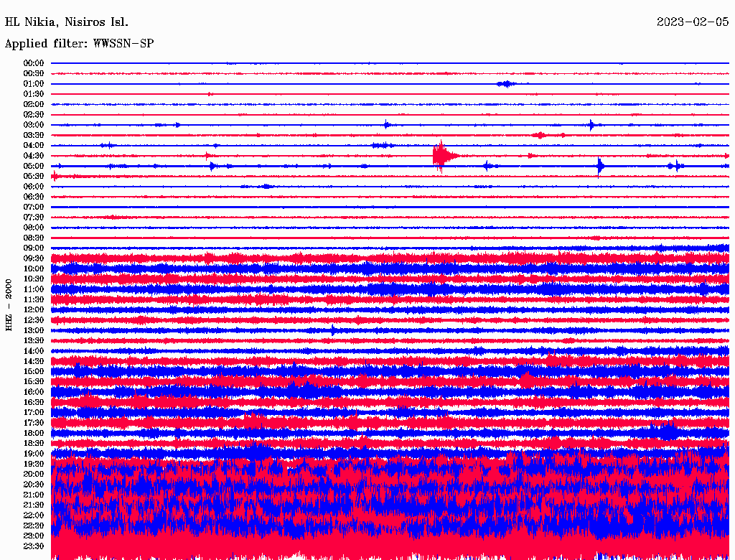Select the 13:30 time label
Viewport: 735px width, 560px height.
33,340
